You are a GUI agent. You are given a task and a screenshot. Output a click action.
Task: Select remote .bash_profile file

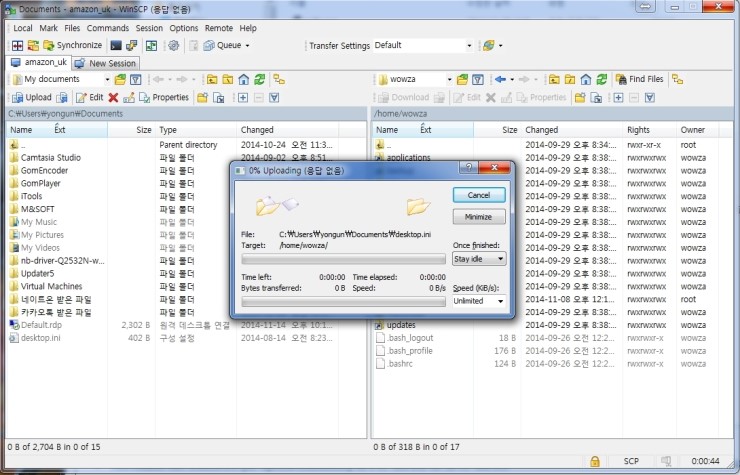(x=410, y=351)
